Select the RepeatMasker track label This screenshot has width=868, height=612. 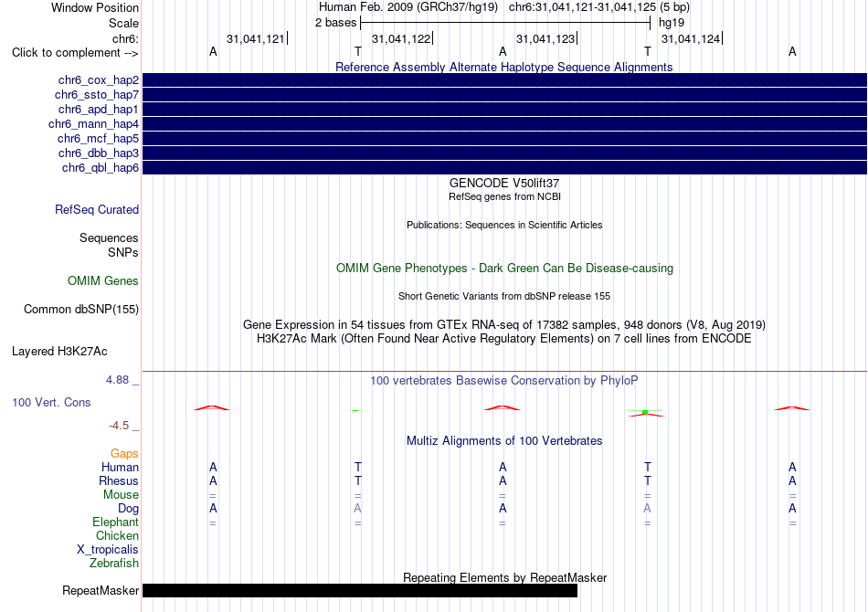[101, 590]
